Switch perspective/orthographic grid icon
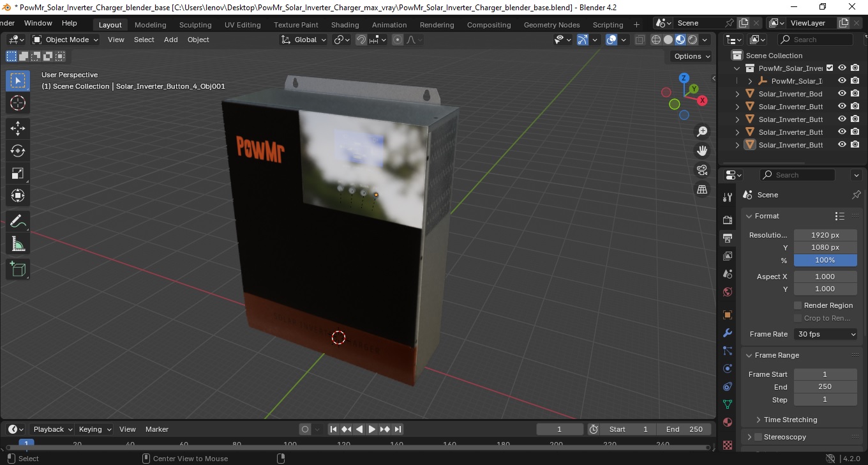868x465 pixels. pyautogui.click(x=702, y=189)
